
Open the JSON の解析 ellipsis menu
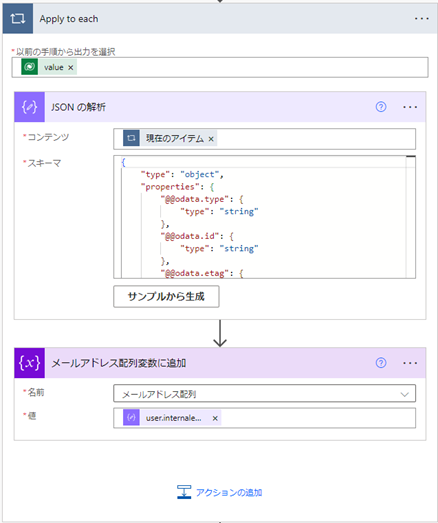[x=410, y=107]
